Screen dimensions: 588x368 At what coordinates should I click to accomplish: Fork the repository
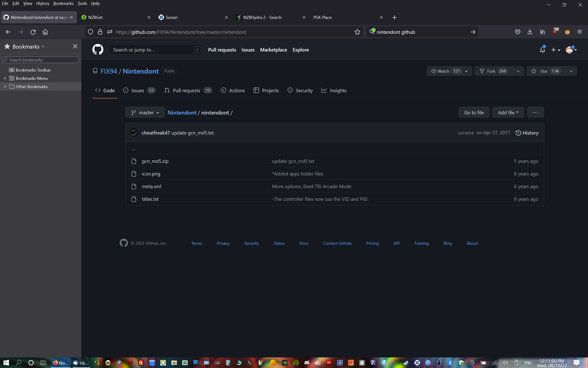click(494, 71)
